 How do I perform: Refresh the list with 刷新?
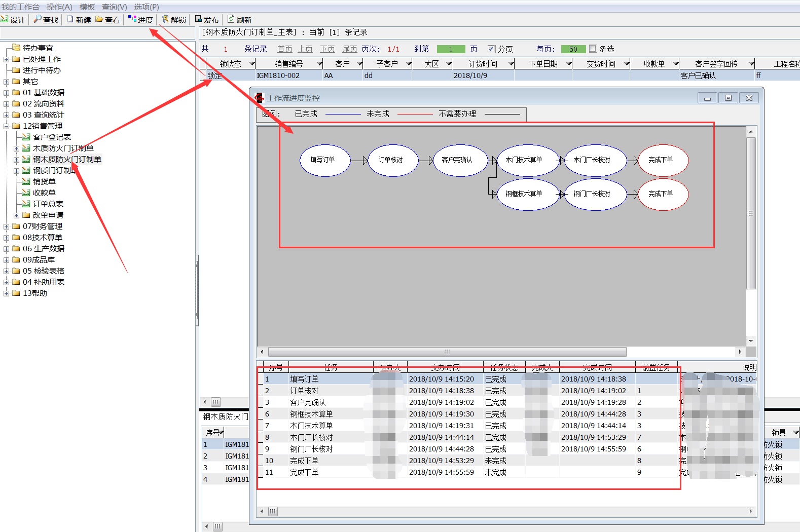point(239,20)
